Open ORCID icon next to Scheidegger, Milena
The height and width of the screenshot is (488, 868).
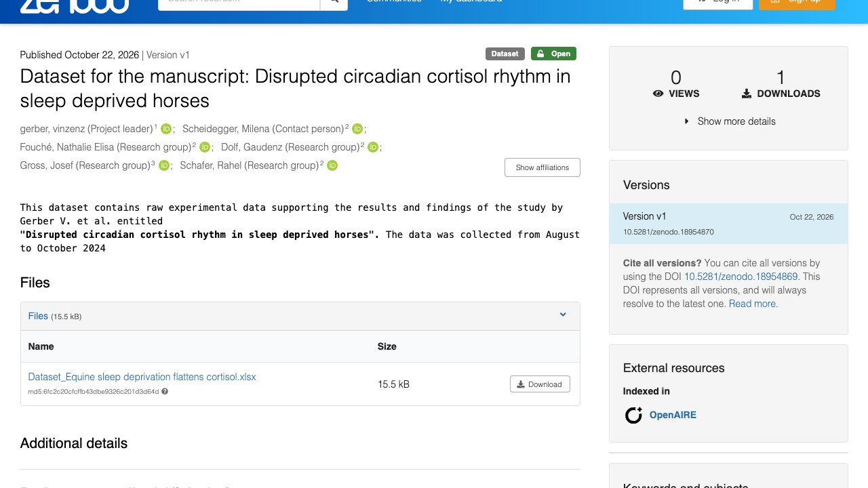[x=357, y=129]
